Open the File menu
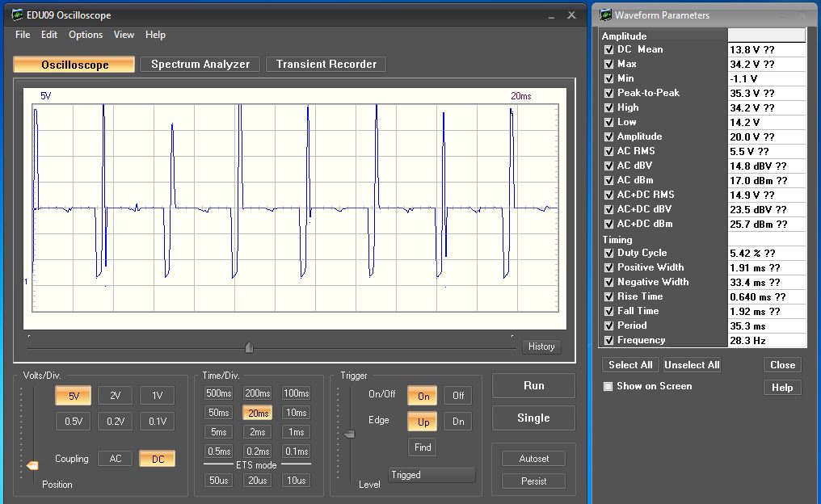Screen dimensions: 821x504 [x=23, y=35]
